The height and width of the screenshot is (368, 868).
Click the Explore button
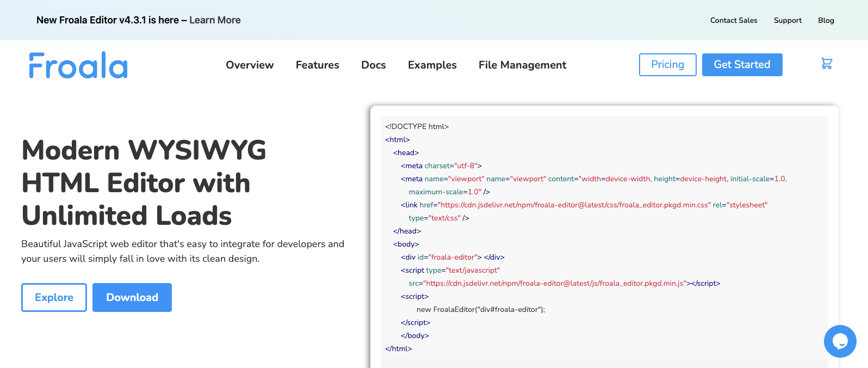54,297
